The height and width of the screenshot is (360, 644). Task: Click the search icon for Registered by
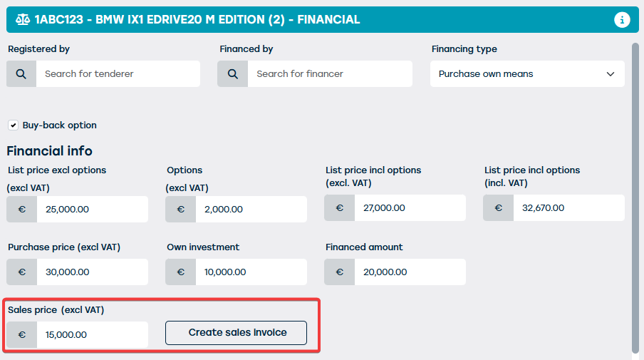(x=21, y=74)
